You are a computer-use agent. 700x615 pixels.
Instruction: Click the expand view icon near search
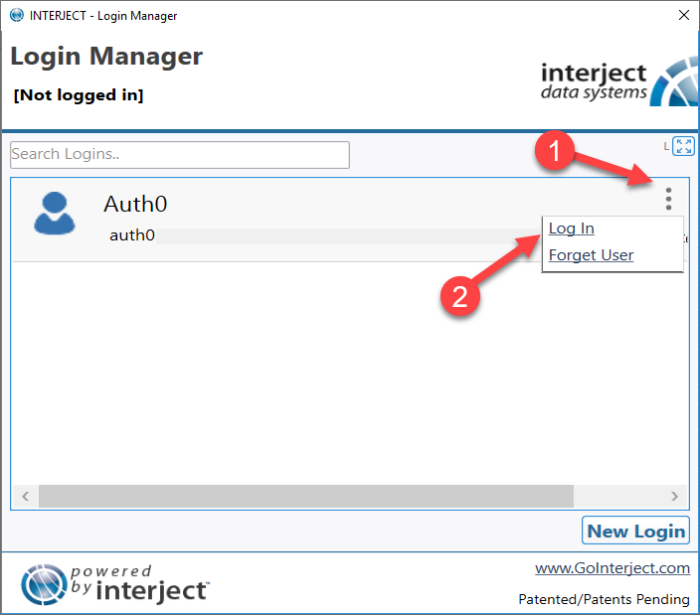(x=683, y=146)
